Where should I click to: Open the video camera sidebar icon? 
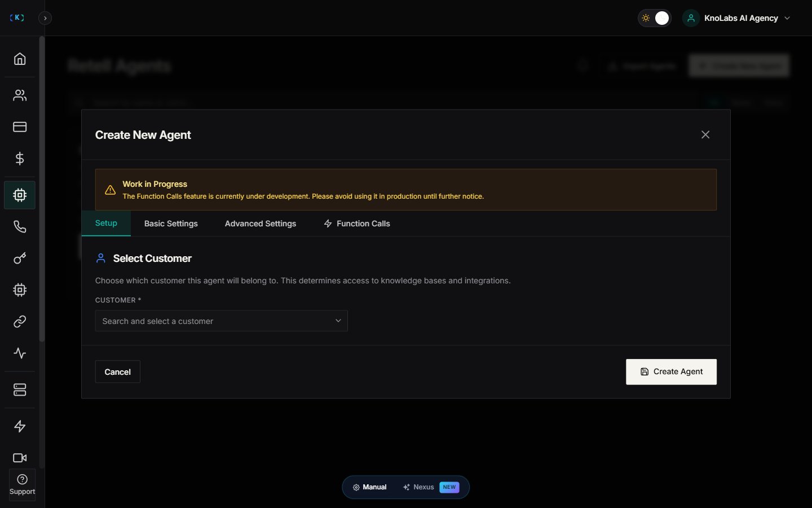coord(20,458)
